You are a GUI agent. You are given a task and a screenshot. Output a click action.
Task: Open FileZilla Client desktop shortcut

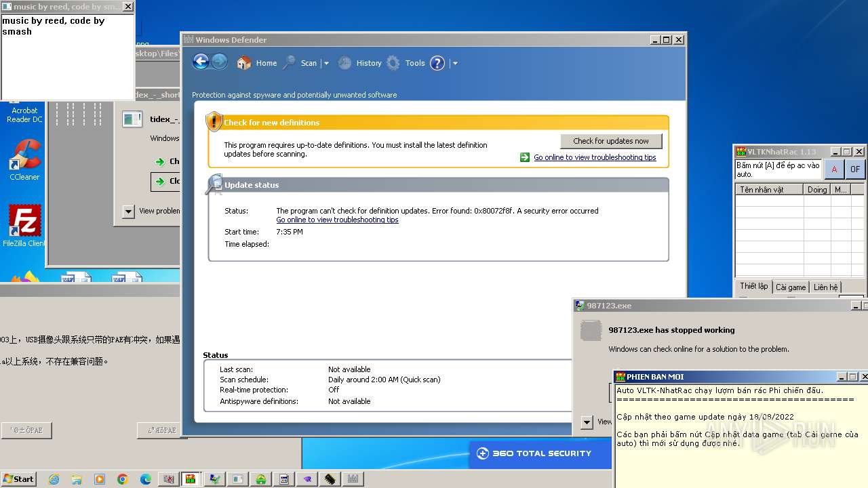(24, 226)
